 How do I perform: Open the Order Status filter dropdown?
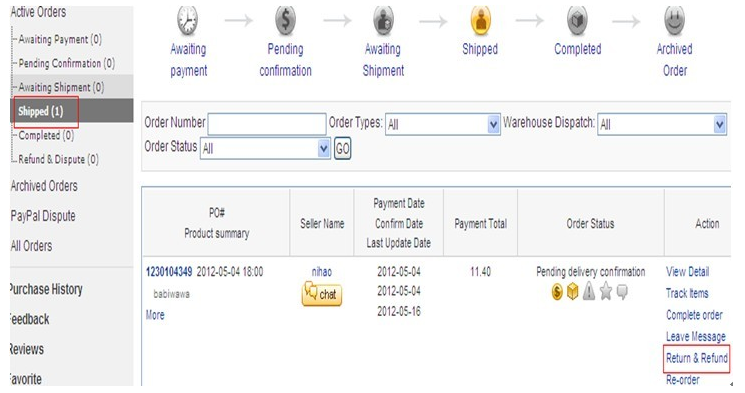click(265, 149)
